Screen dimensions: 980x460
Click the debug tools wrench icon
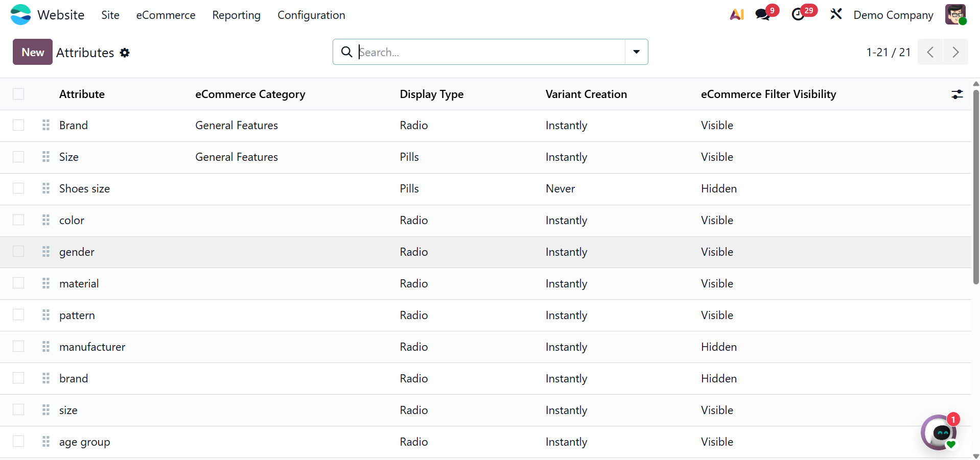836,14
